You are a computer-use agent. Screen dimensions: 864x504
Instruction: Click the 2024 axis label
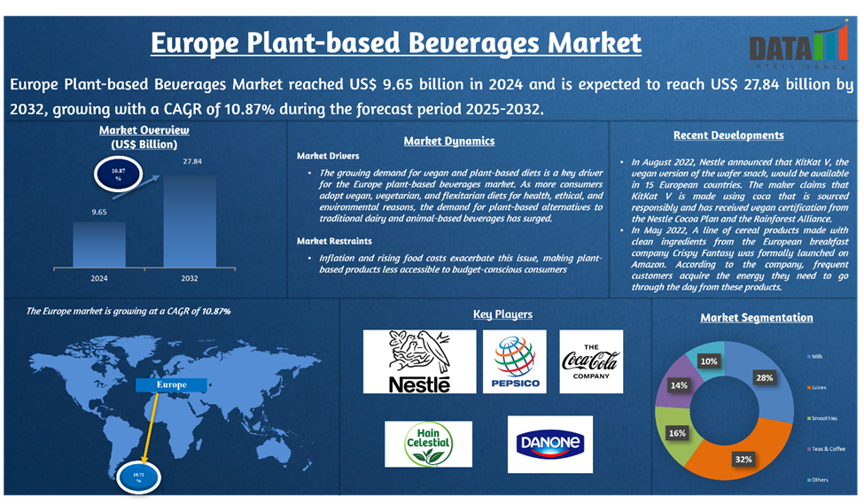[99, 278]
